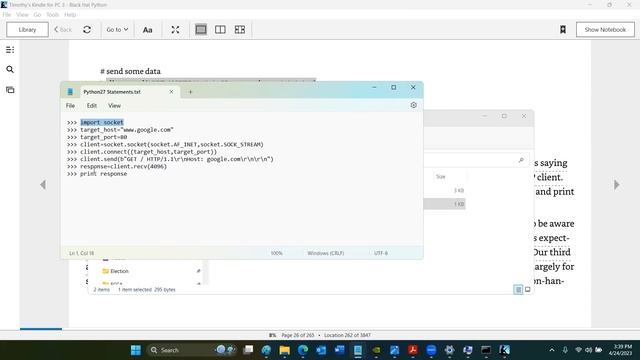Screen dimensions: 640x360
Task: Open Outlook from the taskbar
Action: 321,350
